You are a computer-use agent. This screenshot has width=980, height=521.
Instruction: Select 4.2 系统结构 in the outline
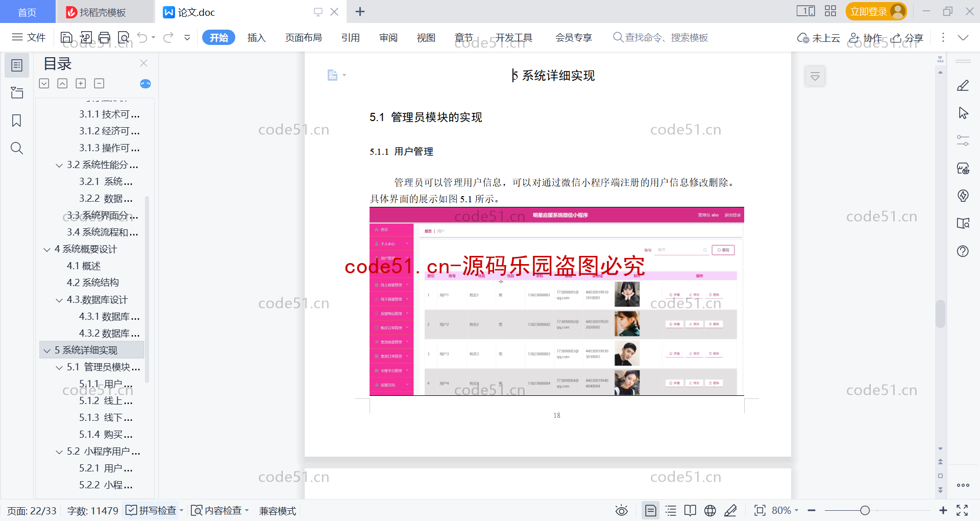coord(92,282)
